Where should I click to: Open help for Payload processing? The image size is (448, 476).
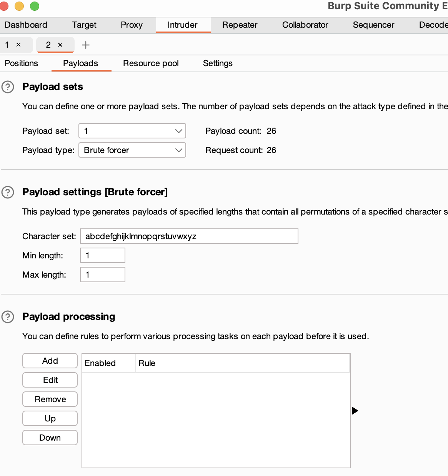click(8, 317)
